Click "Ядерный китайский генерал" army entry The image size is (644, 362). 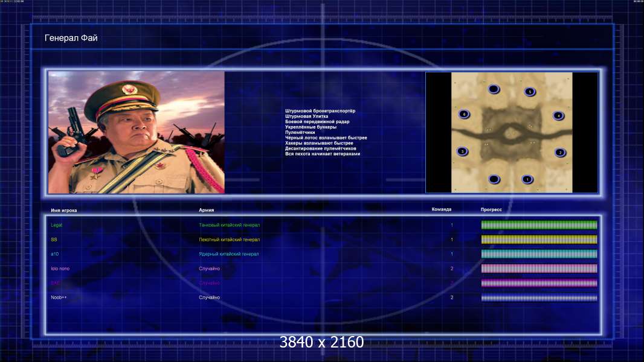click(x=229, y=254)
